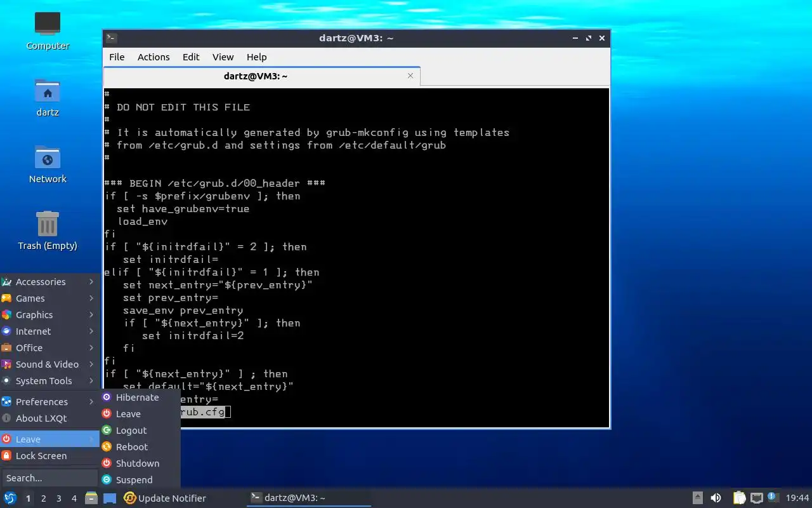
Task: Expand the Accessories menu category
Action: pos(49,282)
